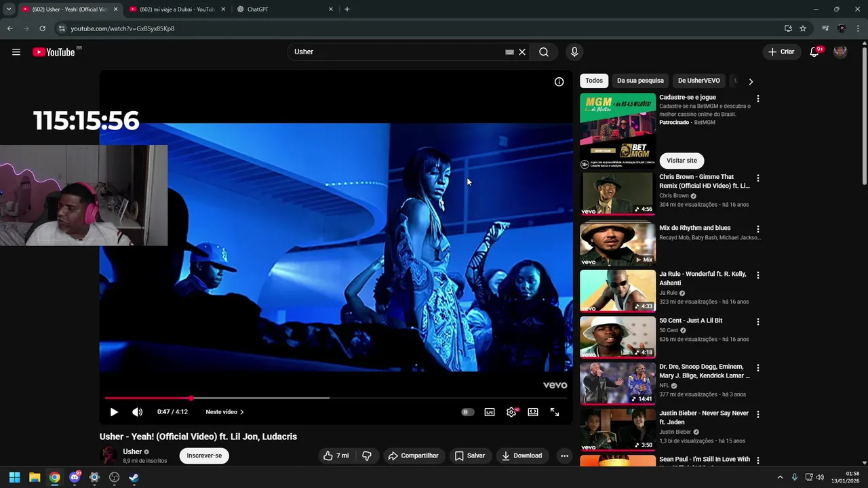
Task: Open player settings gear
Action: click(511, 412)
